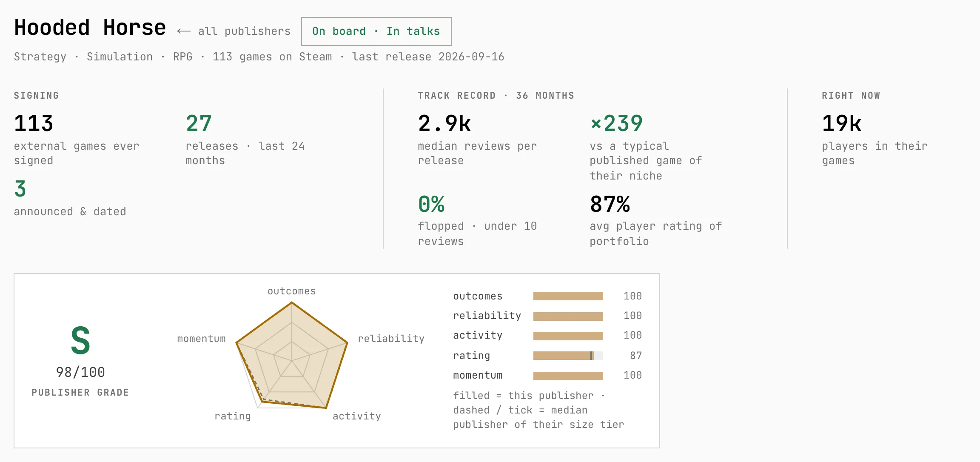The image size is (980, 462).
Task: Click the outcomes score bar
Action: point(568,296)
